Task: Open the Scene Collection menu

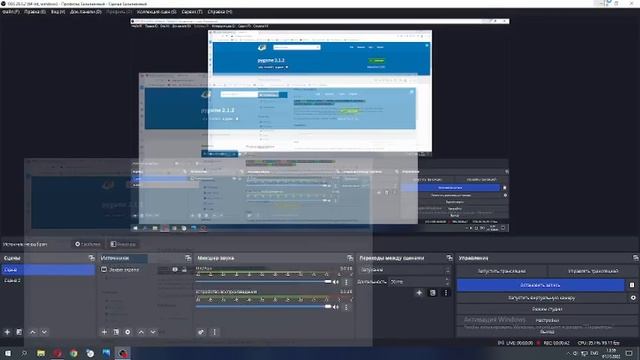Action: [x=156, y=12]
